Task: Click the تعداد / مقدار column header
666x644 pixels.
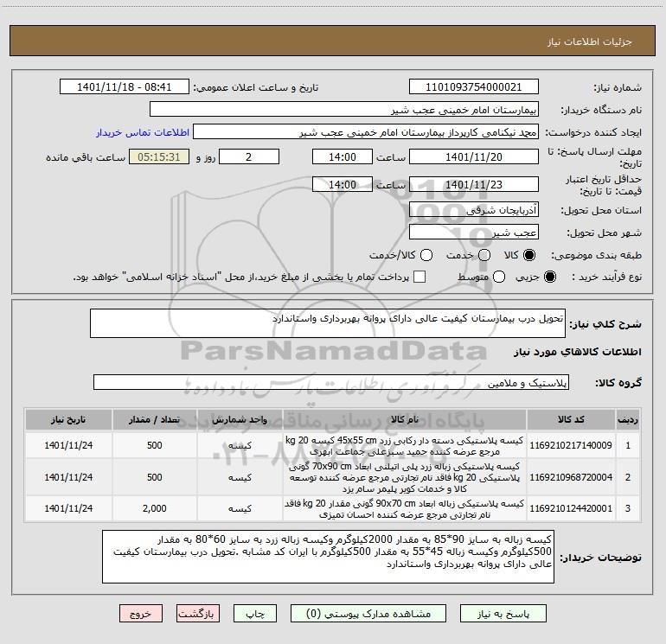Action: pyautogui.click(x=155, y=419)
